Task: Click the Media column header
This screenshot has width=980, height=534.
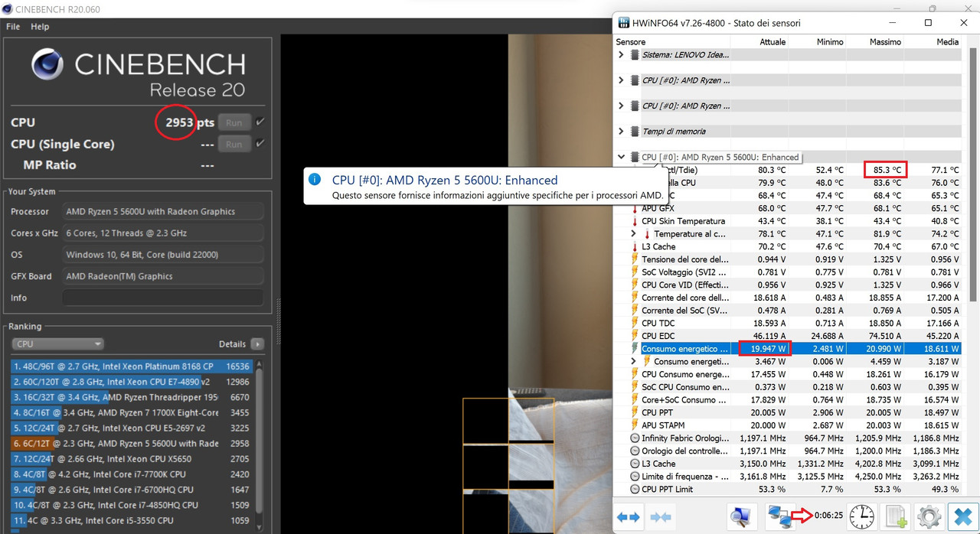Action: pos(947,41)
